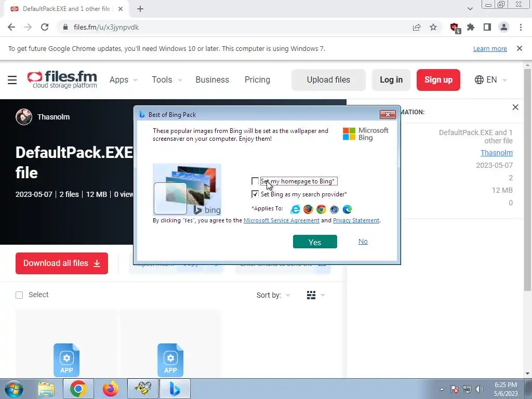
Task: Click the Bing taskbar icon
Action: click(175, 389)
